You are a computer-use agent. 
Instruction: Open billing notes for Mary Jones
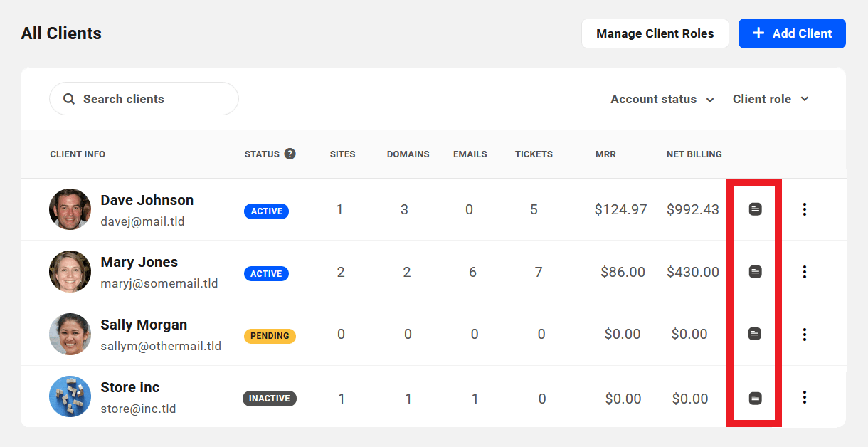753,271
